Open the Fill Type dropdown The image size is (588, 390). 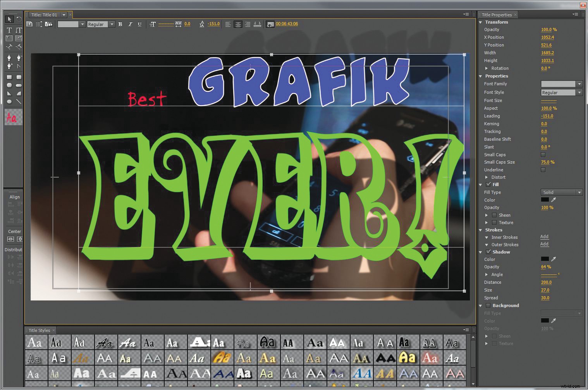point(561,192)
